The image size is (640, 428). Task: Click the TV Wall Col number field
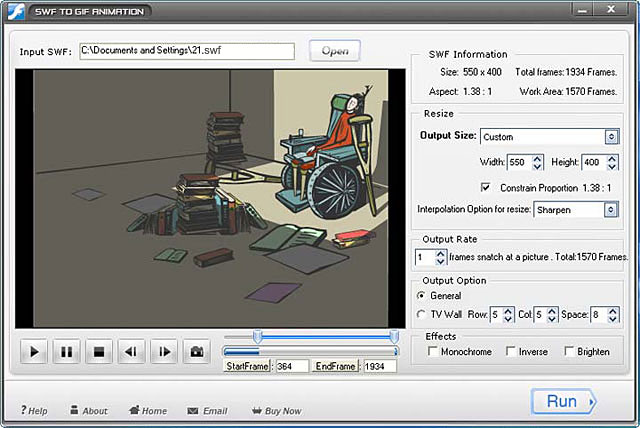click(540, 315)
